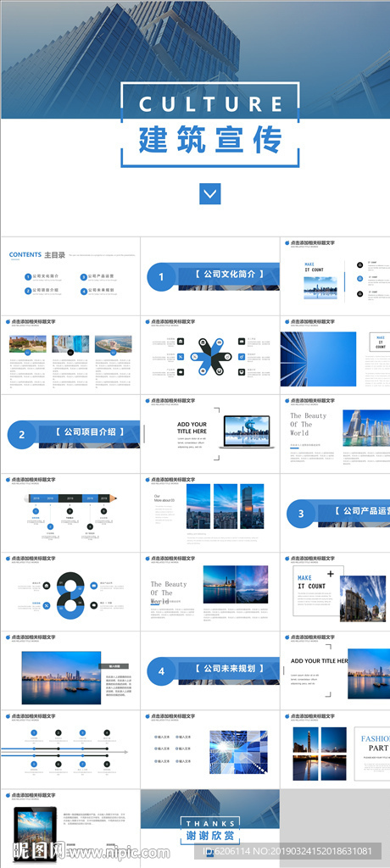
Task: Click the 【 公司文化简介 】 section banner
Action: [x=228, y=274]
